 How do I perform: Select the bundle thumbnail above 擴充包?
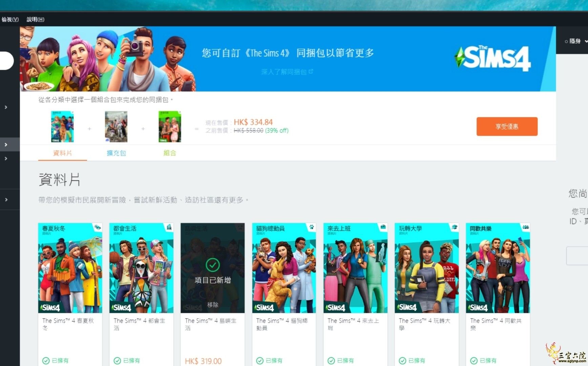(116, 127)
